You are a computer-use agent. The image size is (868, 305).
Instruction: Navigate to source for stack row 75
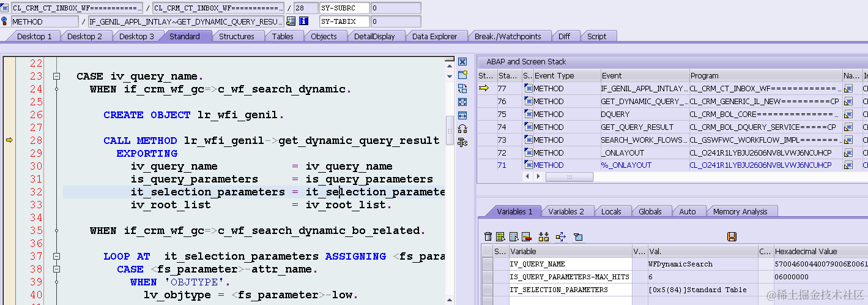(848, 115)
